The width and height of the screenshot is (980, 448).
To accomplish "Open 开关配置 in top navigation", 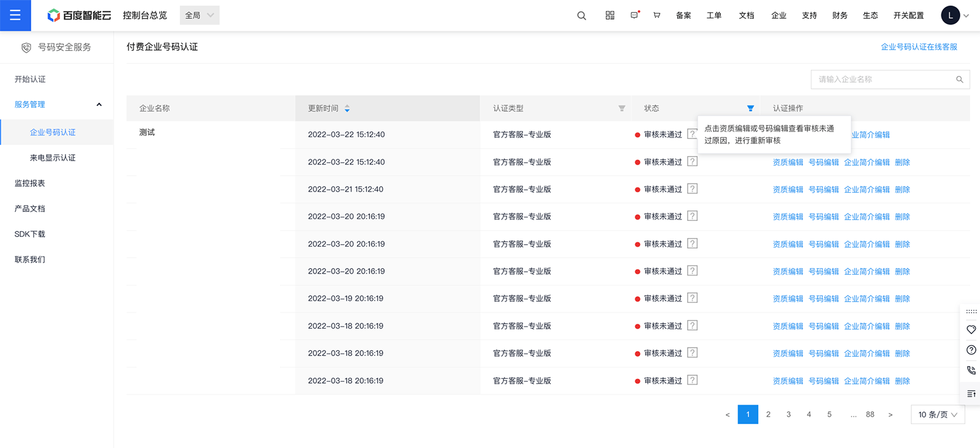I will (908, 15).
